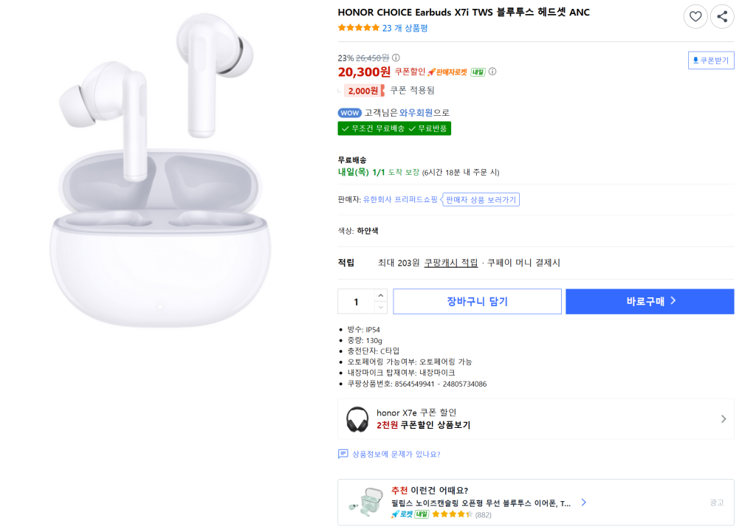This screenshot has width=756, height=532.
Task: Click the blue arrow on recommended product
Action: coord(583,502)
